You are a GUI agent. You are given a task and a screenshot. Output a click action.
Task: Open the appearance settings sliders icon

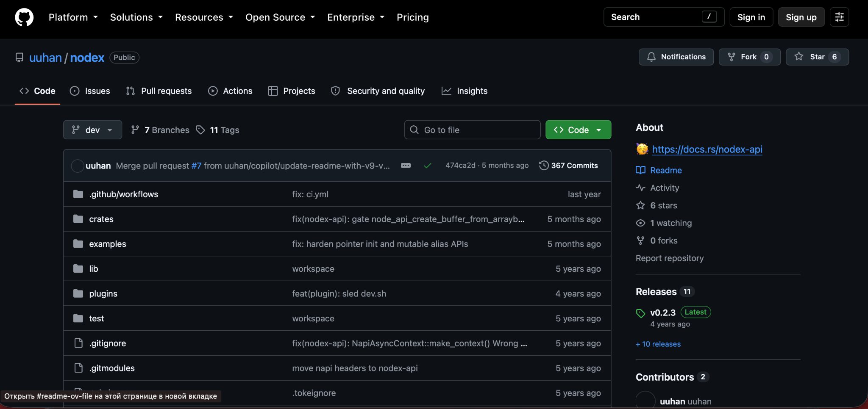pos(839,17)
